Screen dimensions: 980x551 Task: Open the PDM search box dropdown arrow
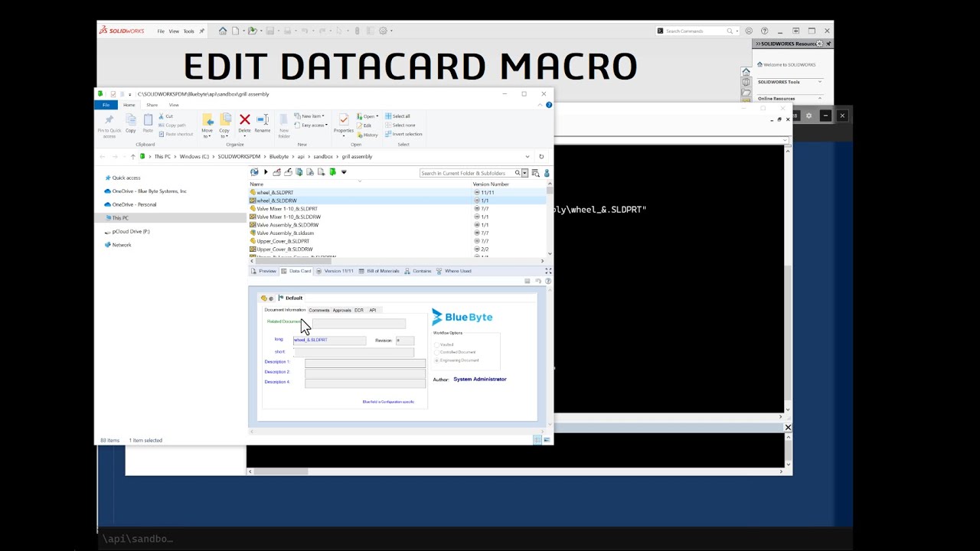[x=525, y=173]
